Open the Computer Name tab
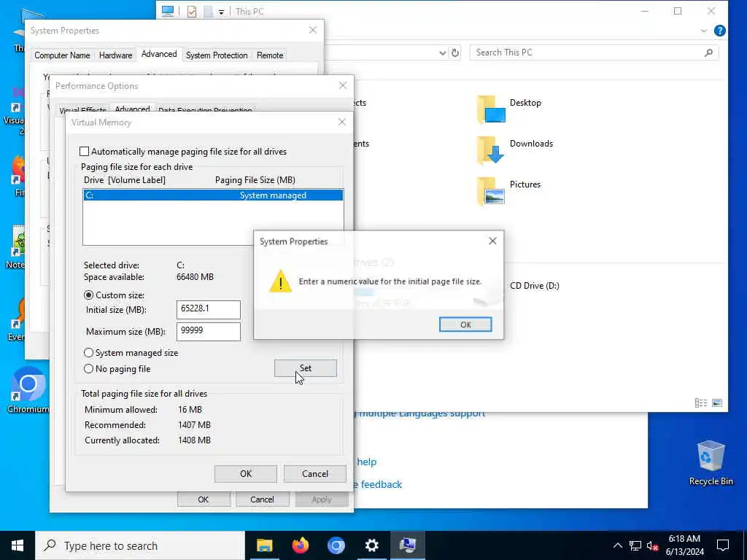Image resolution: width=747 pixels, height=560 pixels. click(x=62, y=55)
